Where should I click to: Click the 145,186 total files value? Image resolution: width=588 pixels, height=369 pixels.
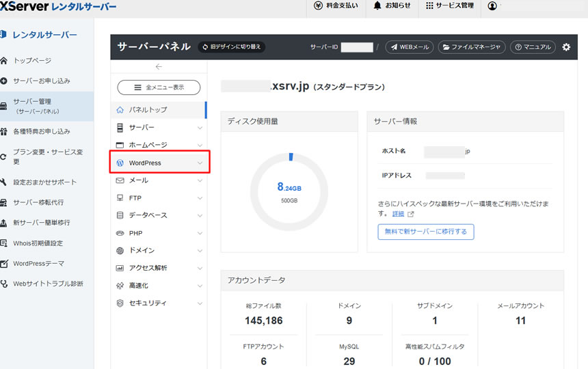264,320
